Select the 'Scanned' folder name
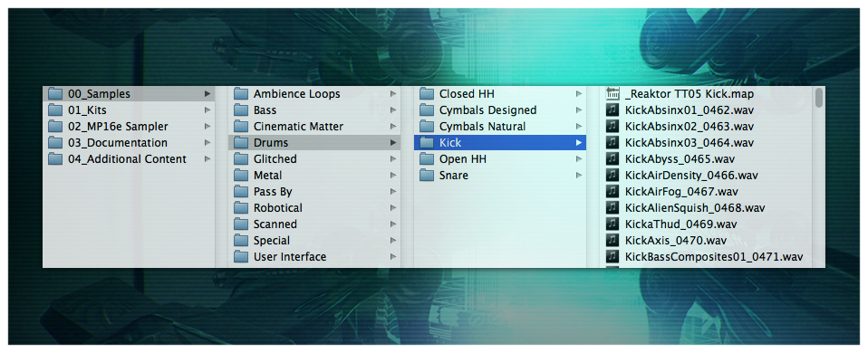868x353 pixels. click(x=275, y=224)
